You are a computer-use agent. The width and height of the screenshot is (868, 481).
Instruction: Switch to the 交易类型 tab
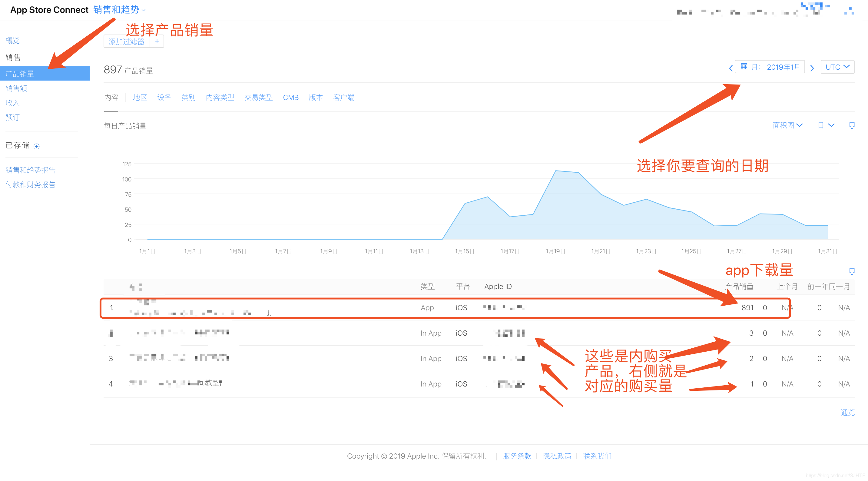tap(258, 98)
